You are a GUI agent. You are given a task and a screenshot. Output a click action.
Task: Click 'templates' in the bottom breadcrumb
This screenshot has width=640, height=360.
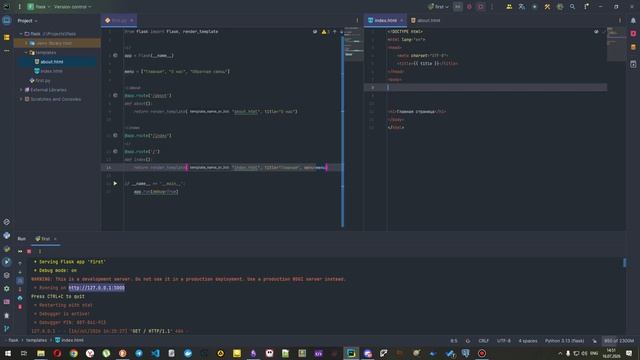(36, 340)
